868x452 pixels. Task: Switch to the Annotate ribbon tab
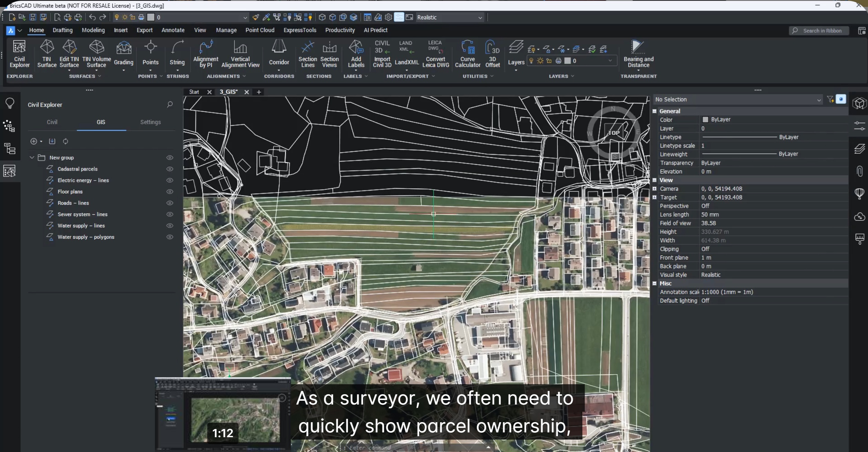[x=173, y=30]
